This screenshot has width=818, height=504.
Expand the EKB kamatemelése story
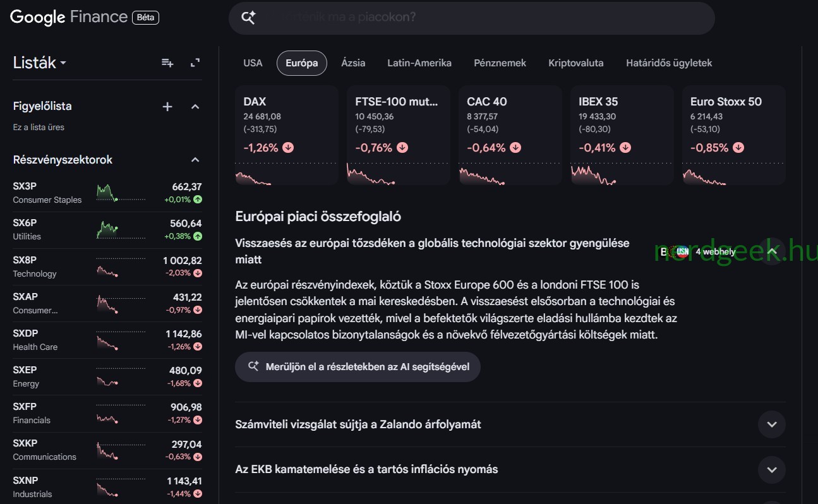[771, 470]
